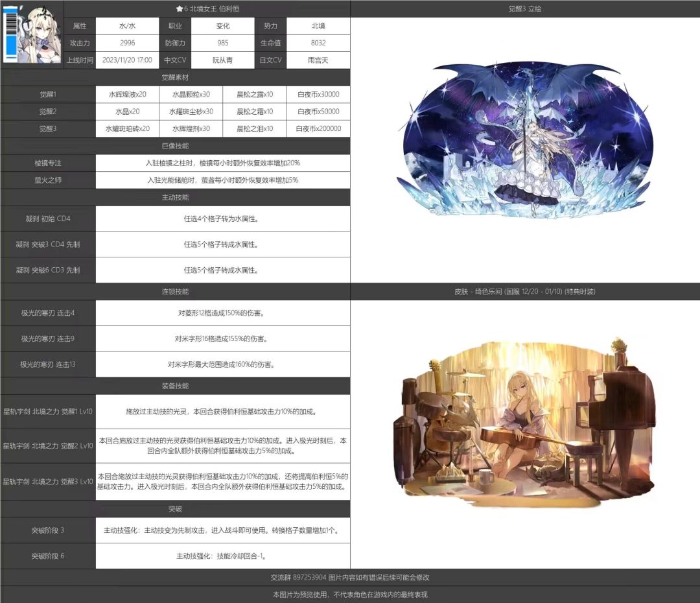Image resolution: width=700 pixels, height=603 pixels.
Task: Click the 觉醒素材 section header
Action: [x=175, y=77]
